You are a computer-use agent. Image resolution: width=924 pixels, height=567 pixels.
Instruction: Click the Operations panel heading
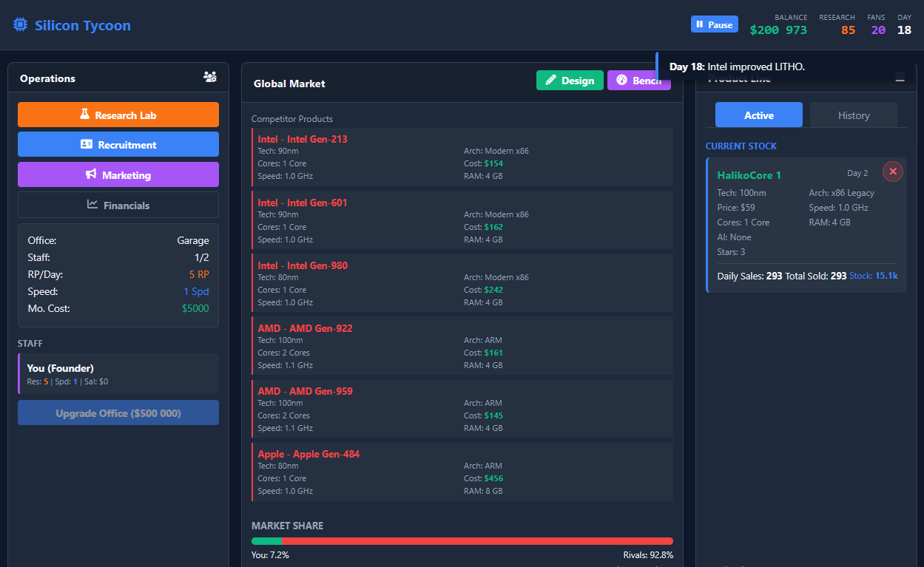[47, 78]
